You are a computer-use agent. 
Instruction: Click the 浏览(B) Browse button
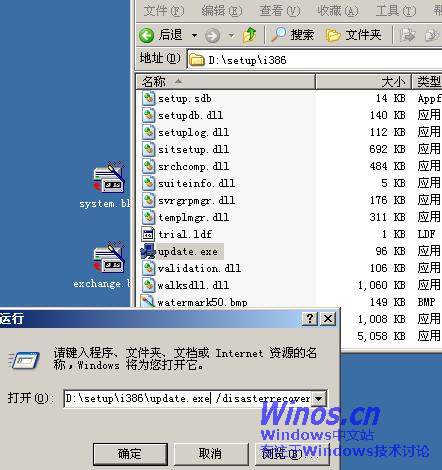(x=292, y=454)
